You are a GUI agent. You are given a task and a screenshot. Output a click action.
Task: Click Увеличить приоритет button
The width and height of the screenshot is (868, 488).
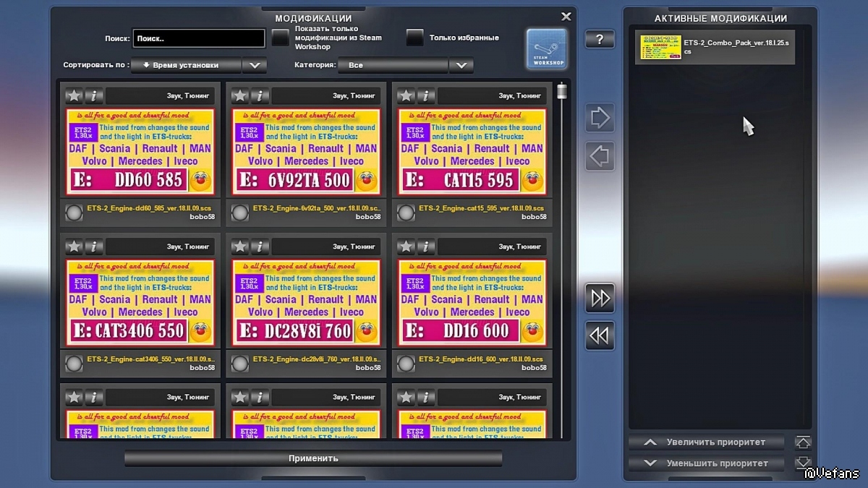coord(706,442)
